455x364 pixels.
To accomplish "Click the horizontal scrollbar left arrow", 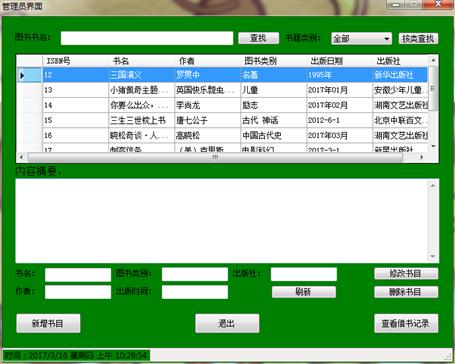I will point(22,157).
